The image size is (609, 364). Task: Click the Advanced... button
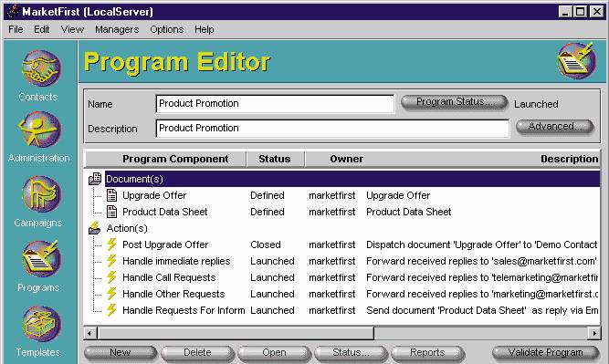pos(554,127)
